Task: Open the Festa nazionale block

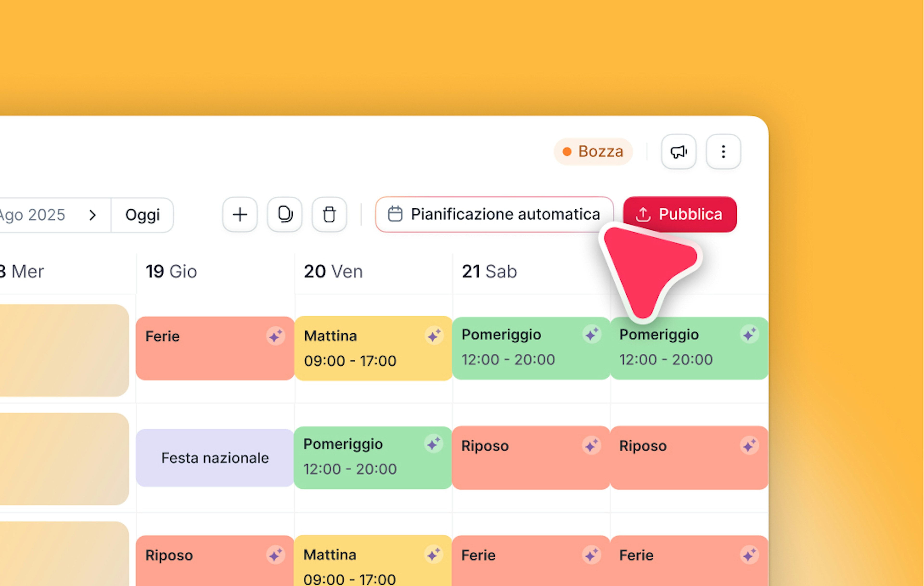Action: [x=215, y=458]
